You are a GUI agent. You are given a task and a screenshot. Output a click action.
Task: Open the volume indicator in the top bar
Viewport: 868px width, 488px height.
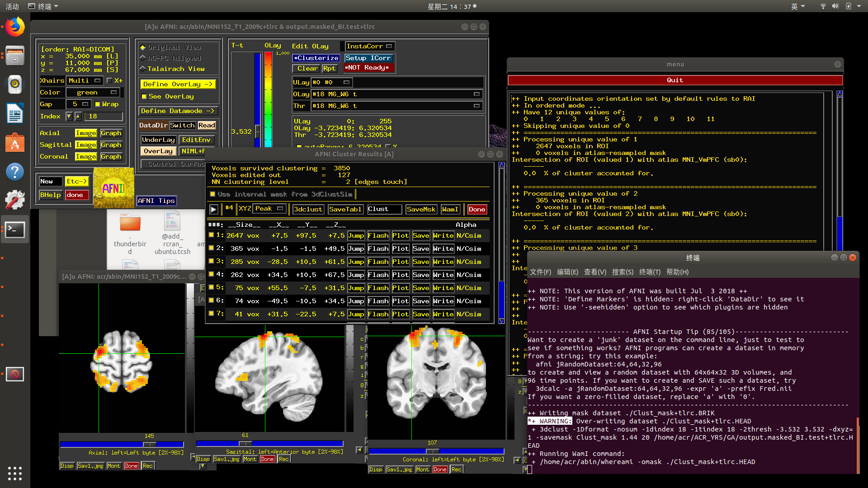coord(835,6)
